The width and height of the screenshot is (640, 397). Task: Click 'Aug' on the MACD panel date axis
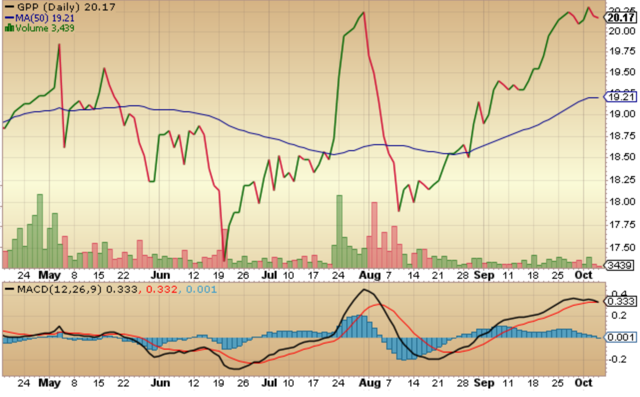369,383
